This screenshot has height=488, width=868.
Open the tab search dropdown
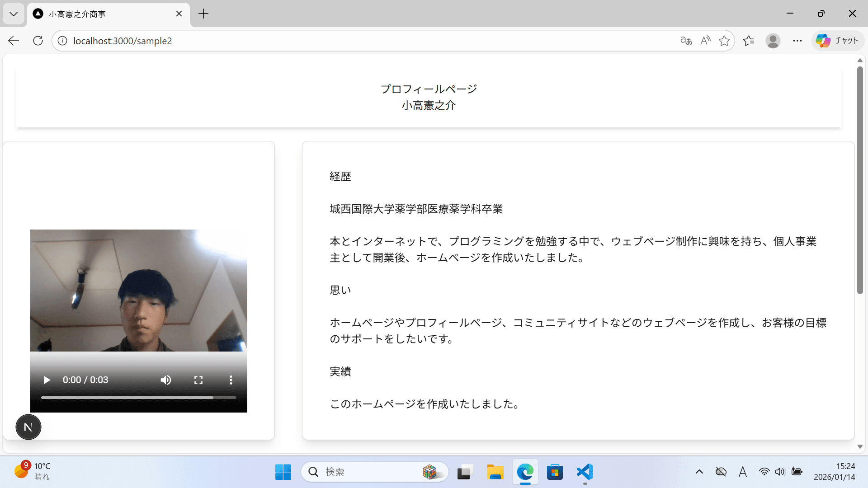(14, 14)
